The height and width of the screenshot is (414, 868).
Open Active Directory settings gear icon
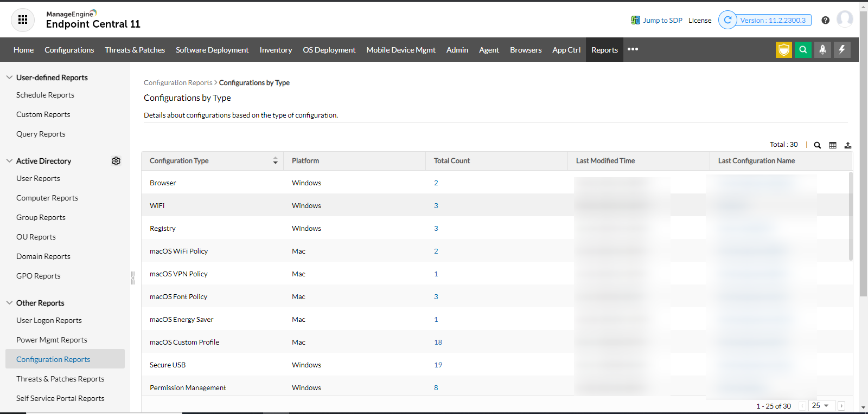coord(116,161)
